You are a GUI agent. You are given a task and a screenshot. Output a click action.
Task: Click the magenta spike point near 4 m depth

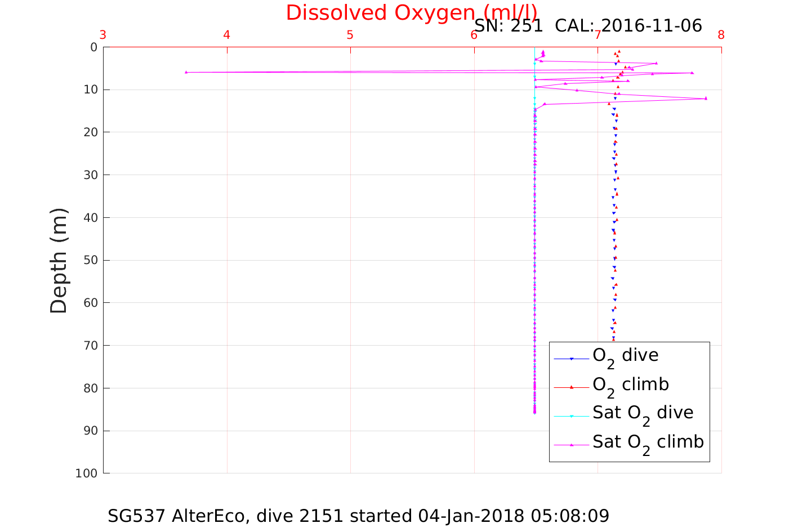tap(656, 63)
